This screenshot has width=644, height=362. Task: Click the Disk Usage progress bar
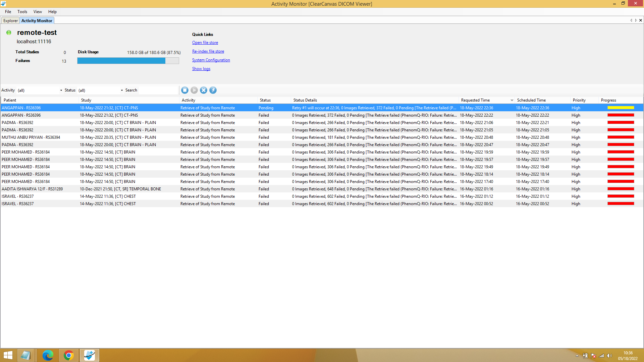tap(128, 61)
